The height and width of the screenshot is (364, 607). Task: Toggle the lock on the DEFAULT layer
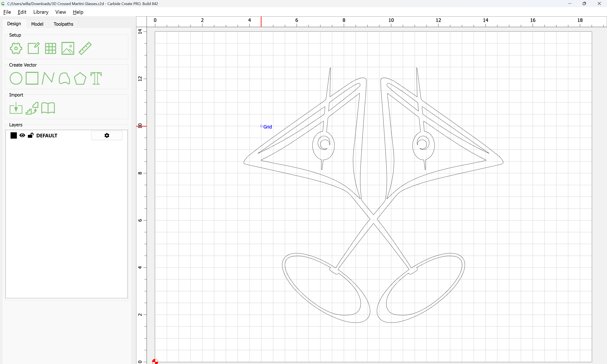point(31,135)
